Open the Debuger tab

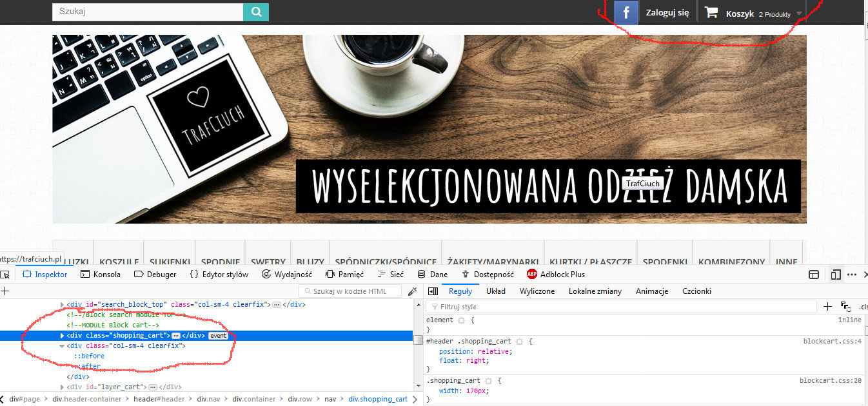click(155, 275)
